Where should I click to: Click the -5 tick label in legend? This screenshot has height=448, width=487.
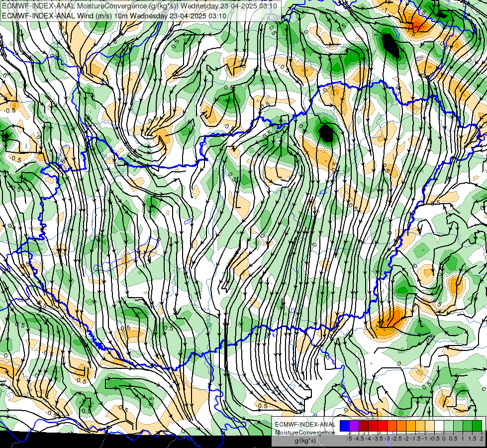pyautogui.click(x=349, y=439)
